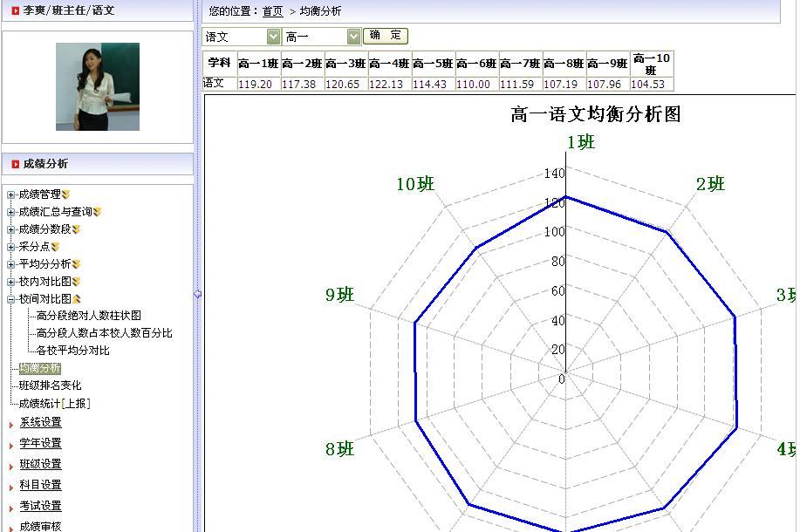Select the highlighted 均衡分析 item
This screenshot has height=532, width=800.
(x=40, y=368)
